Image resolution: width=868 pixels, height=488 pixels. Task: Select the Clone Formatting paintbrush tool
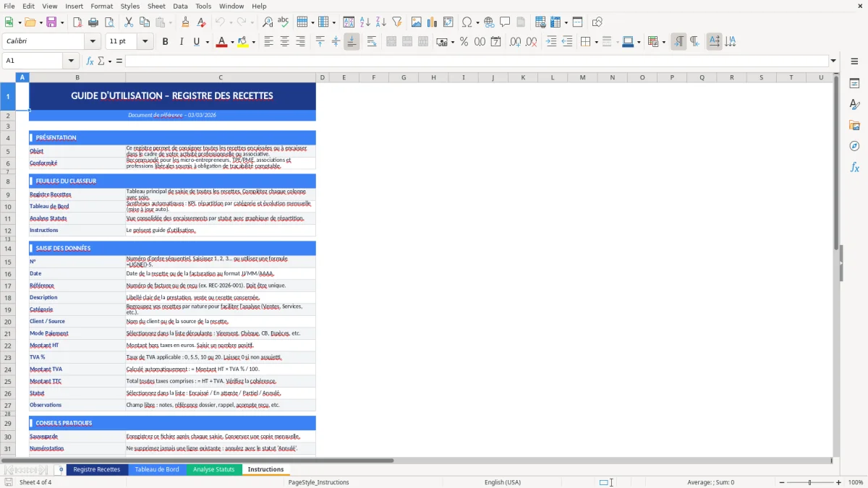click(x=184, y=22)
